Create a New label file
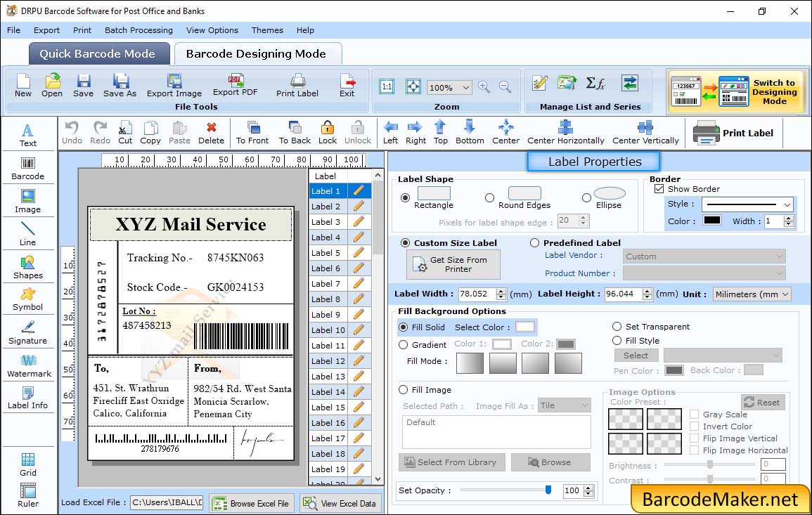This screenshot has height=515, width=812. pyautogui.click(x=23, y=86)
